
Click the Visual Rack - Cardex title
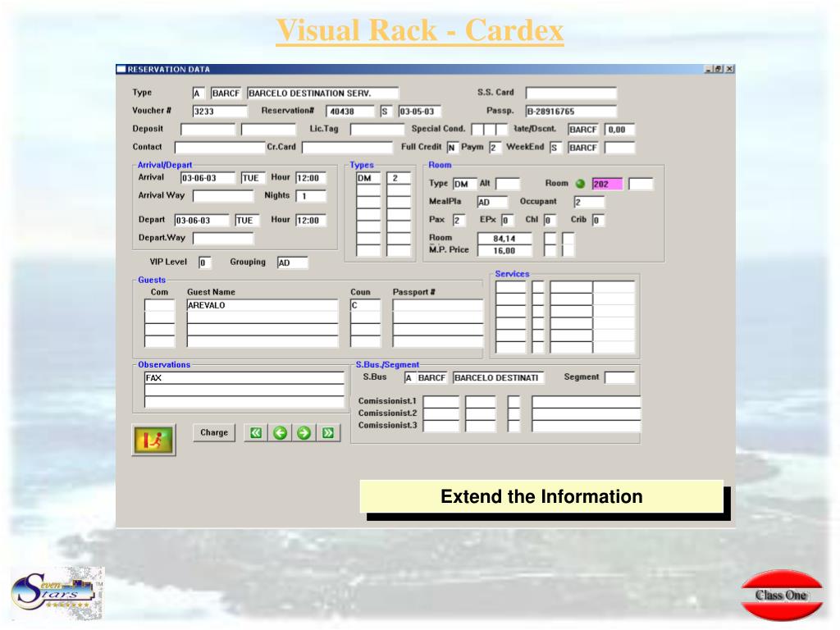(419, 30)
